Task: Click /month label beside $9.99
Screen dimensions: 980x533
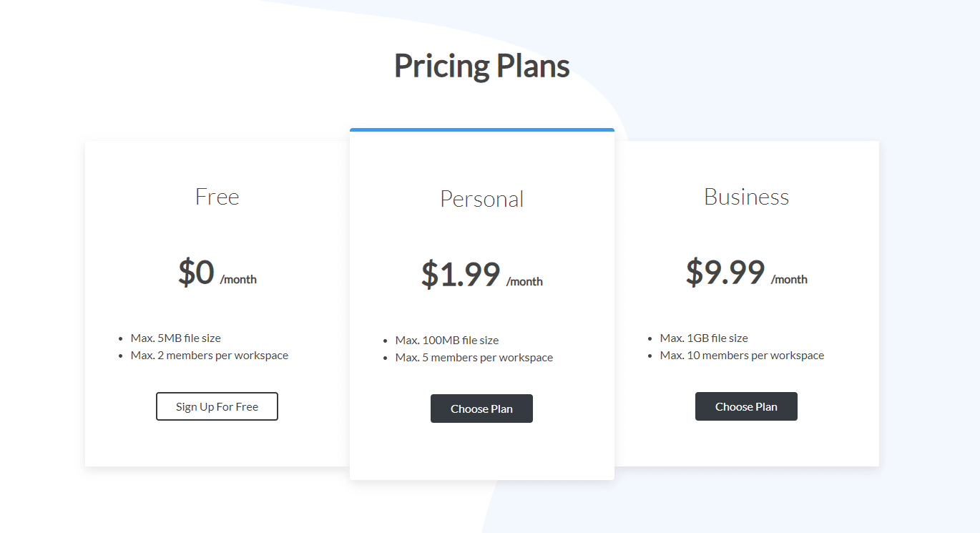Action: (x=789, y=279)
